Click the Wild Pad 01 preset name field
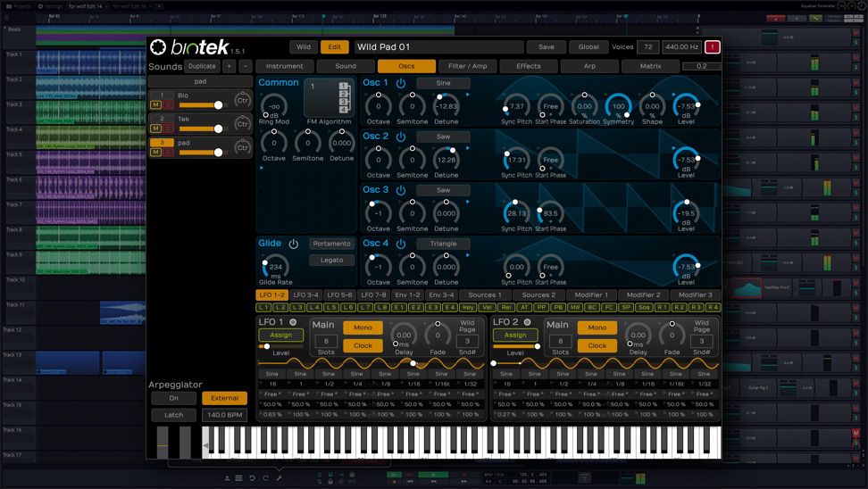Image resolution: width=868 pixels, height=489 pixels. pyautogui.click(x=438, y=47)
